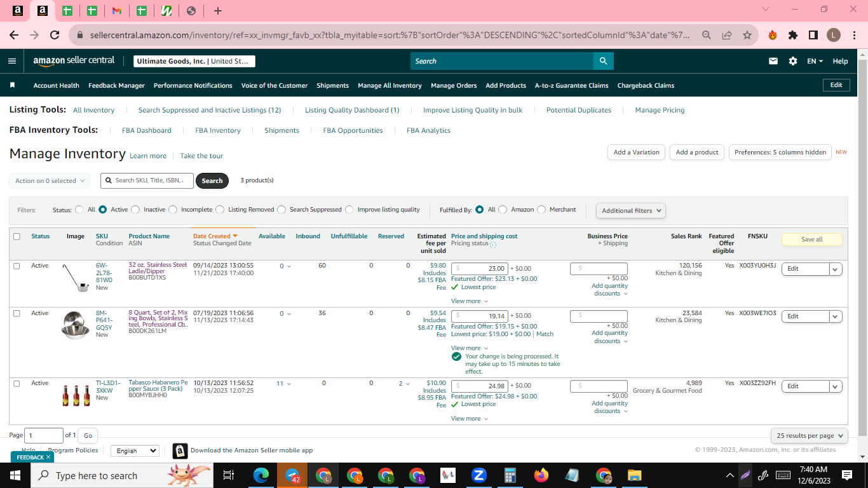Click Match link for Mixing Bowls lowest price
This screenshot has height=488, width=868.
[545, 334]
